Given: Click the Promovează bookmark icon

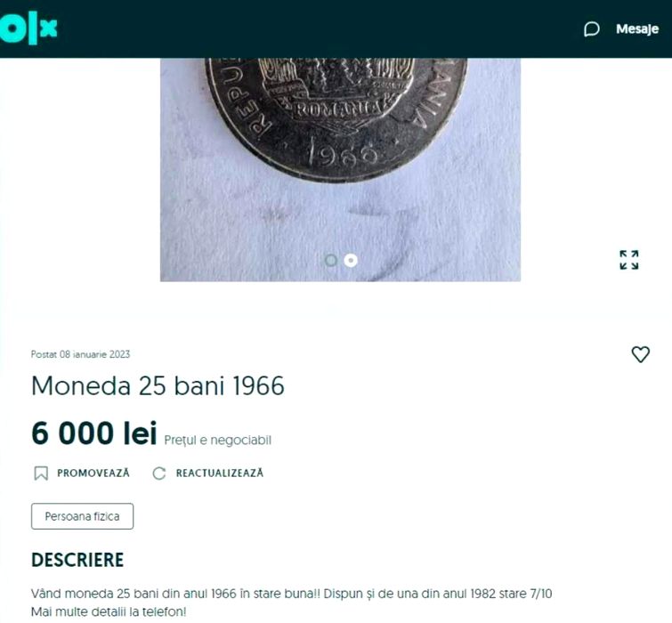Looking at the screenshot, I should (41, 473).
